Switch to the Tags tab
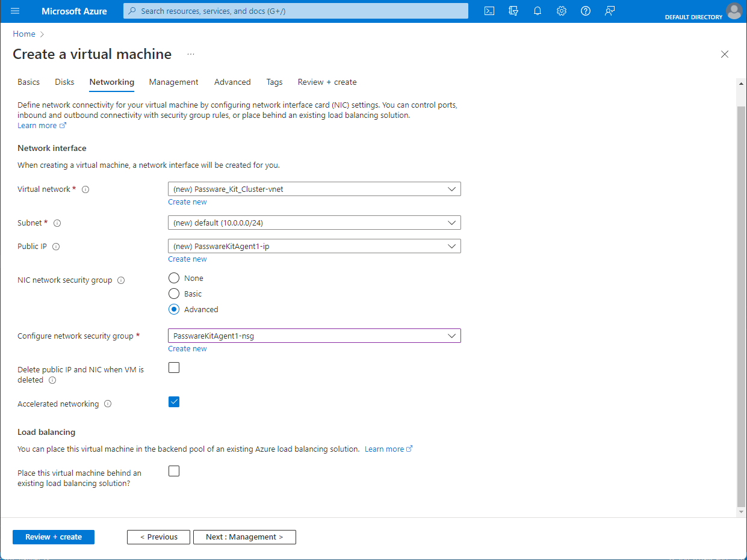The width and height of the screenshot is (747, 560). click(x=274, y=82)
